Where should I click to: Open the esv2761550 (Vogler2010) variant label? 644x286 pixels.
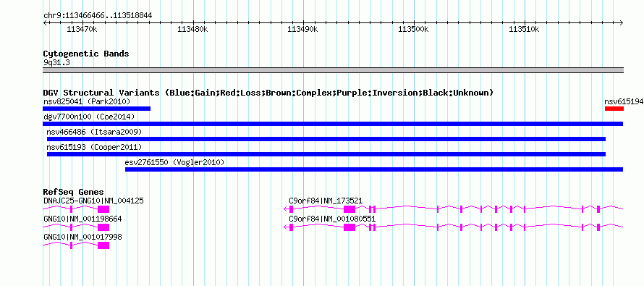[x=174, y=162]
